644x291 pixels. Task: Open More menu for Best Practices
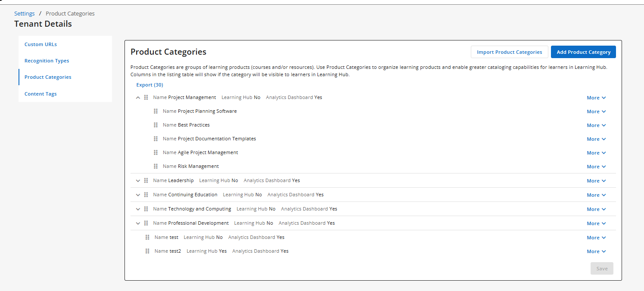[596, 125]
